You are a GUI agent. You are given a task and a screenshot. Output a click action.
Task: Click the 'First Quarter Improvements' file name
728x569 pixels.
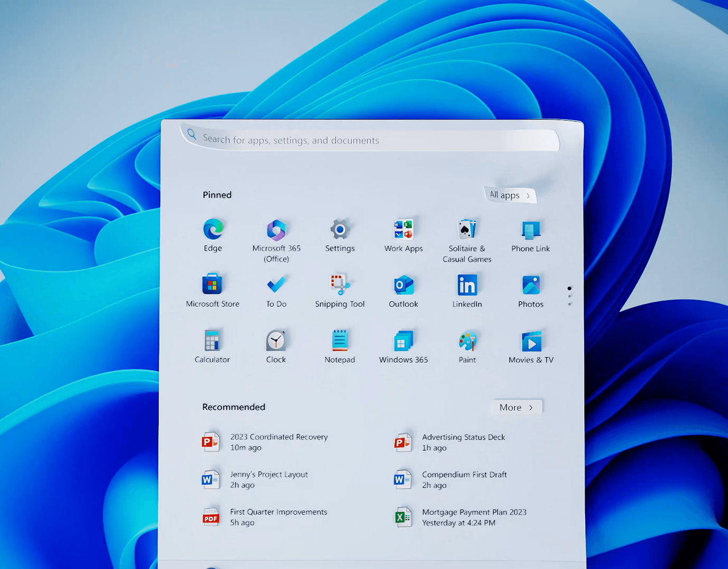click(278, 512)
